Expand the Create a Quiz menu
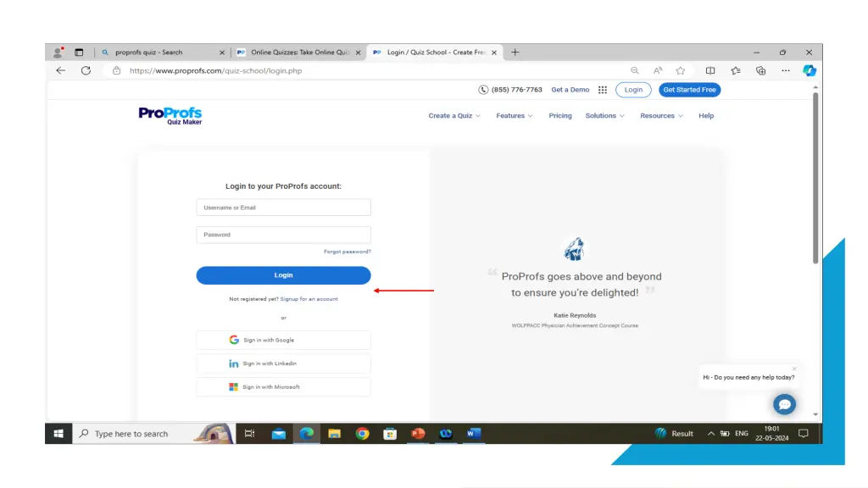 coord(454,115)
